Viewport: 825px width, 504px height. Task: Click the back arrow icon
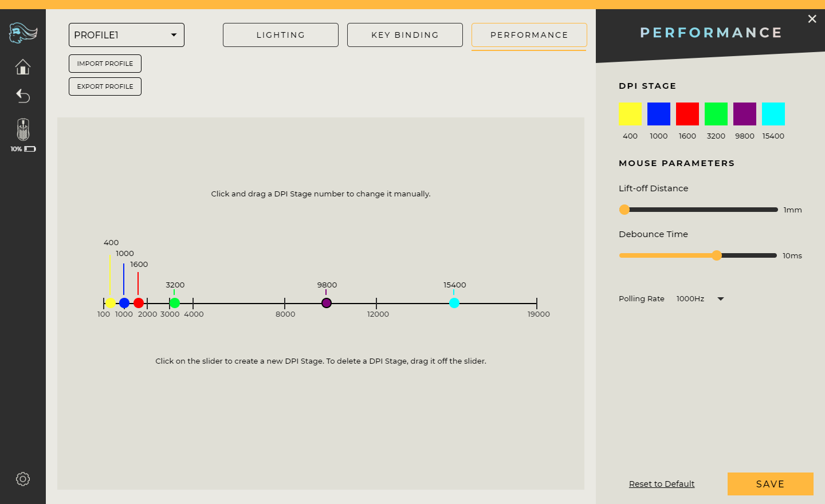point(23,96)
